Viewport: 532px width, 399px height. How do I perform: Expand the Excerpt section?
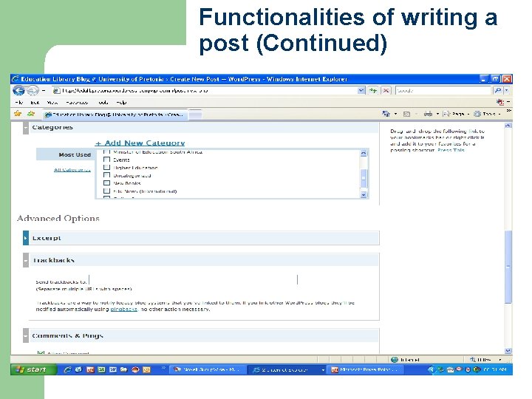26,238
